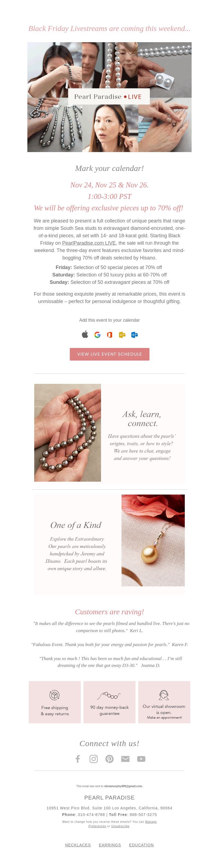The height and width of the screenshot is (868, 219).
Task: Go to Necklaces footer menu link
Action: (x=78, y=845)
